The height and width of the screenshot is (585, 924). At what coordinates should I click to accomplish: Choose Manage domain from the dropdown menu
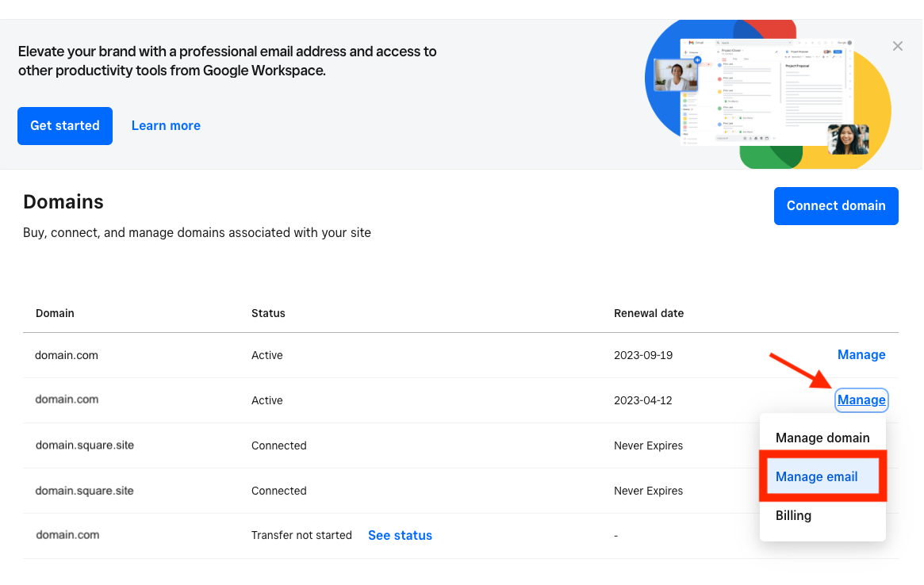click(822, 438)
